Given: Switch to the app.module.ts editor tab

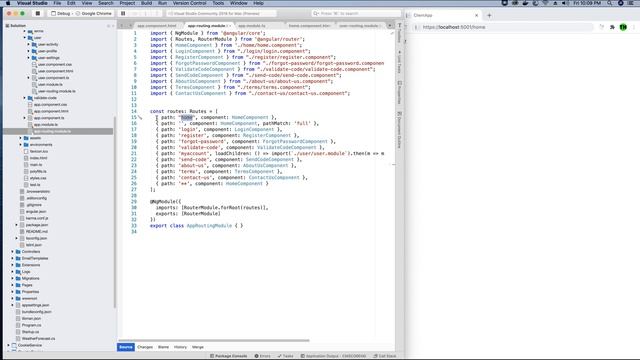Looking at the screenshot, I should click(252, 26).
